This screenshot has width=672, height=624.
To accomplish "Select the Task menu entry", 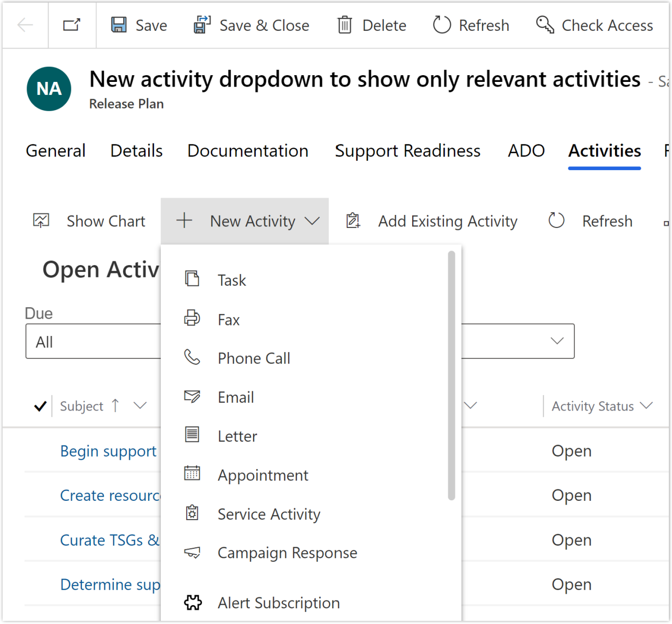I will [231, 280].
